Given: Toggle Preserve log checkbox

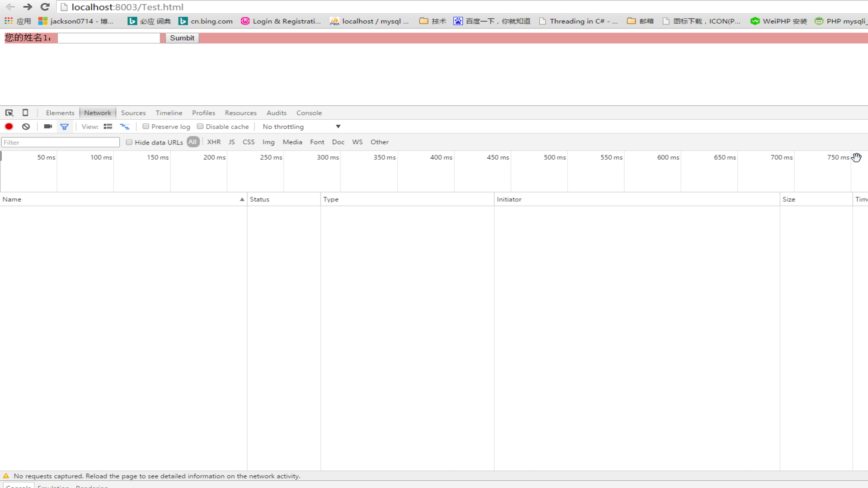Looking at the screenshot, I should (x=146, y=126).
